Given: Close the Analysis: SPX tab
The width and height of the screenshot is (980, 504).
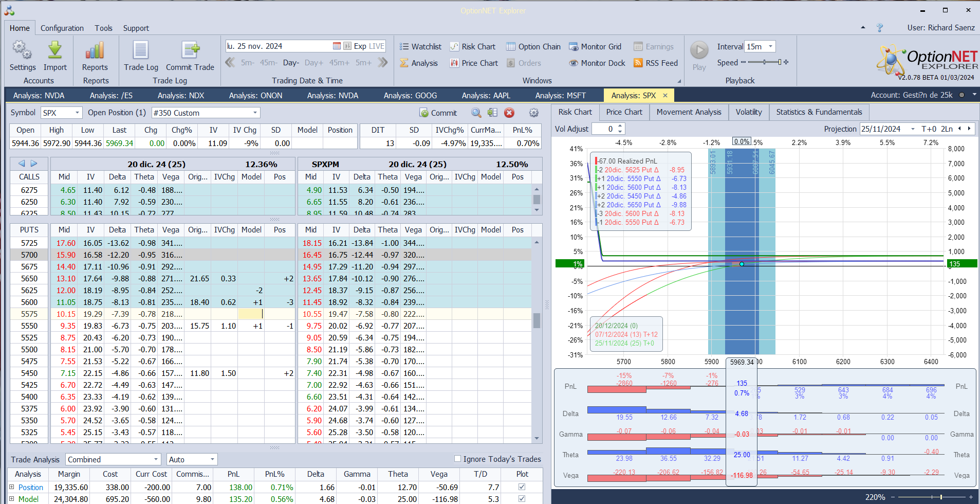Looking at the screenshot, I should point(665,96).
